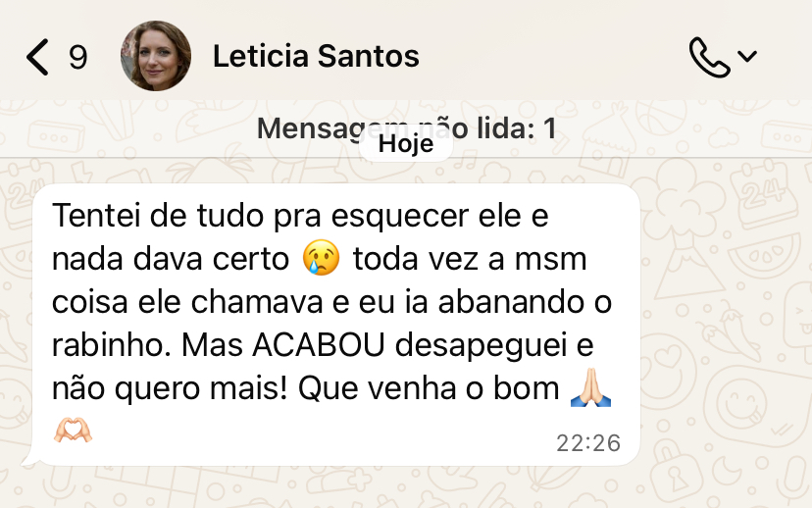Click the word rabinho in the message
This screenshot has height=508, width=812.
(x=109, y=345)
